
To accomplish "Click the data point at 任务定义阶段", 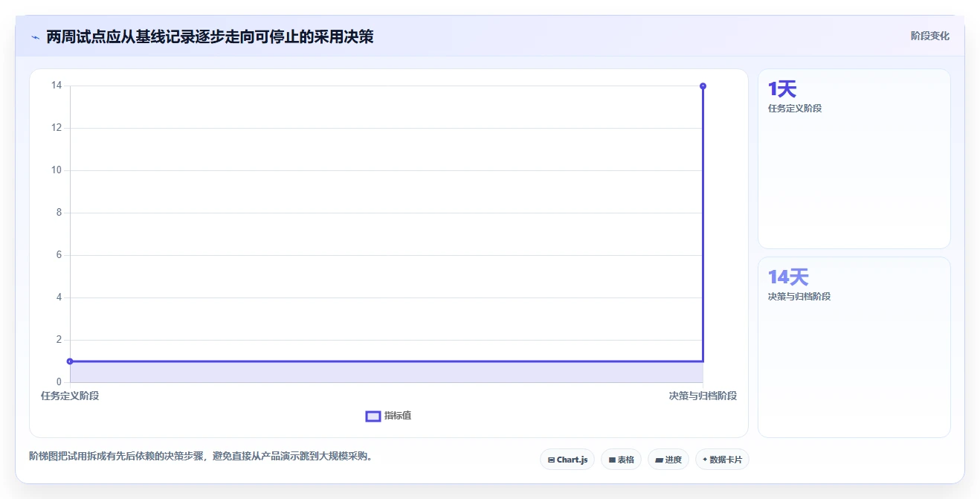I will (70, 361).
